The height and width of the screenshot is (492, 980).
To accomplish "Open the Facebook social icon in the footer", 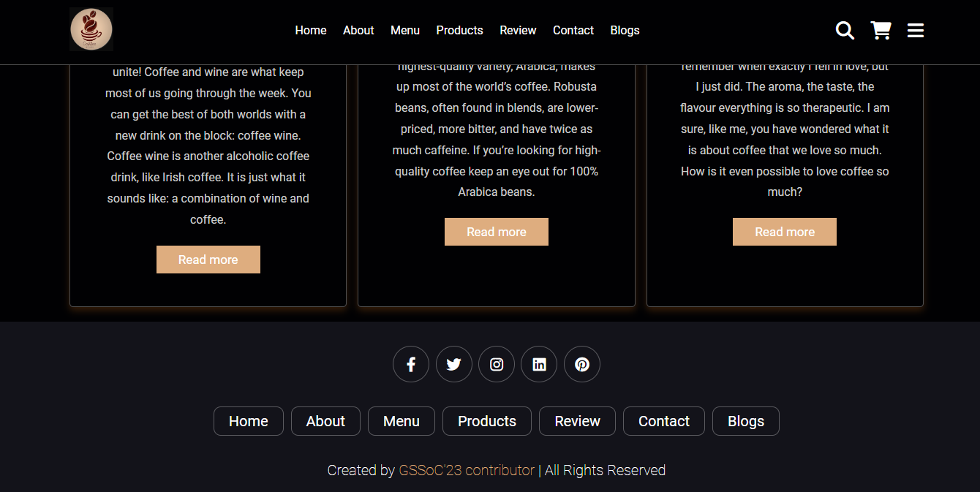I will tap(410, 363).
